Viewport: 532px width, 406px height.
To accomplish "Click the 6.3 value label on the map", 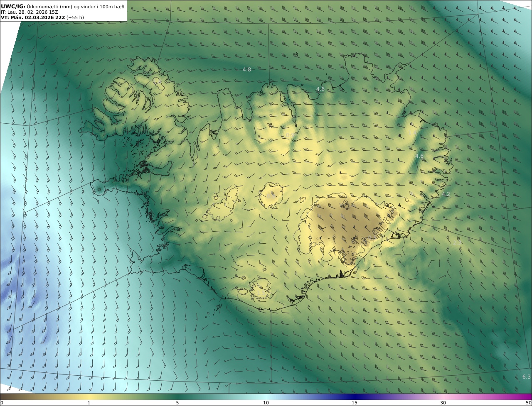I will click(x=526, y=377).
